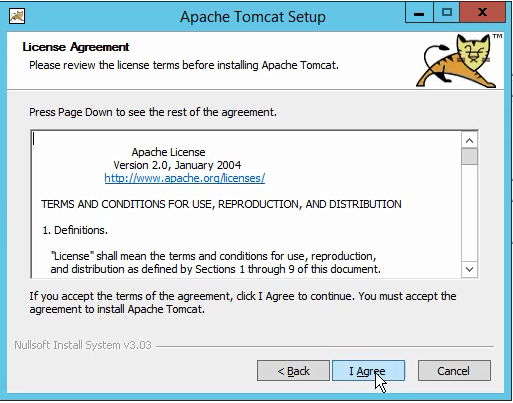Image resolution: width=513 pixels, height=403 pixels.
Task: Minimize the Apache Tomcat Setup window
Action: (419, 13)
